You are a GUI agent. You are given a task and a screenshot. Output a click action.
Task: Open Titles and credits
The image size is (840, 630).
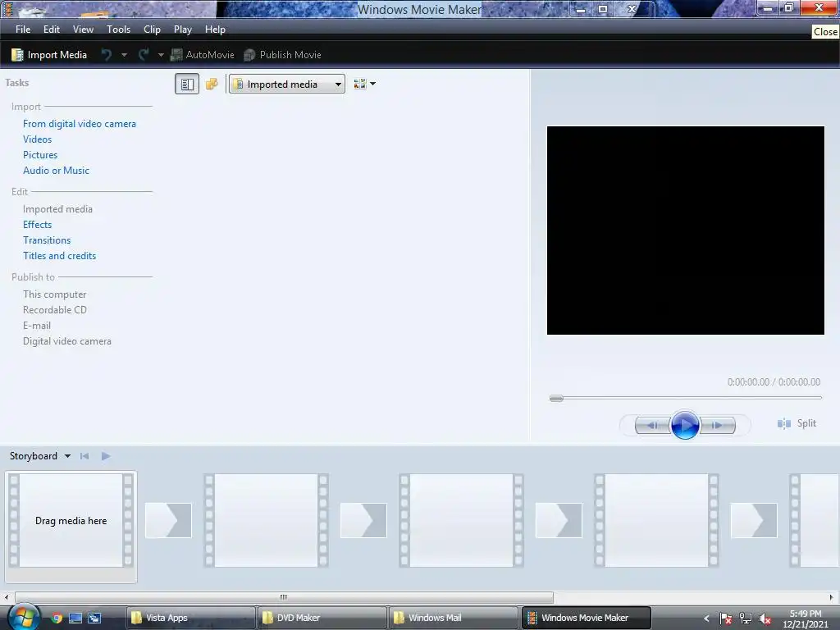coord(59,256)
